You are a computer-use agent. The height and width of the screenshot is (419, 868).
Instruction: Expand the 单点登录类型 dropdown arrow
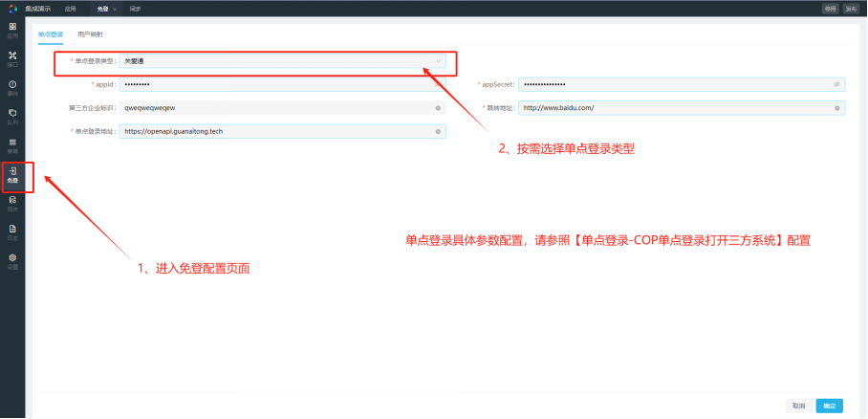tap(439, 61)
